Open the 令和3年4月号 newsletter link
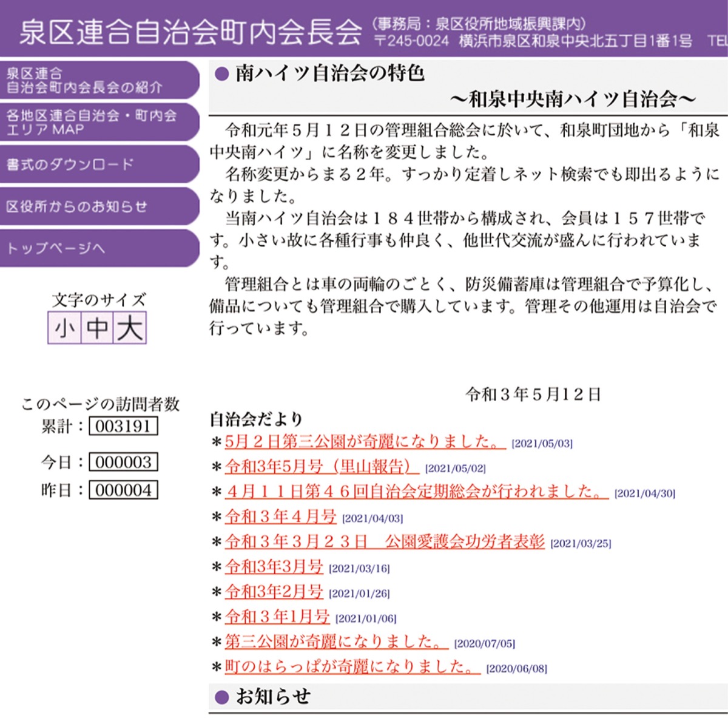This screenshot has height=718, width=728. point(280,516)
